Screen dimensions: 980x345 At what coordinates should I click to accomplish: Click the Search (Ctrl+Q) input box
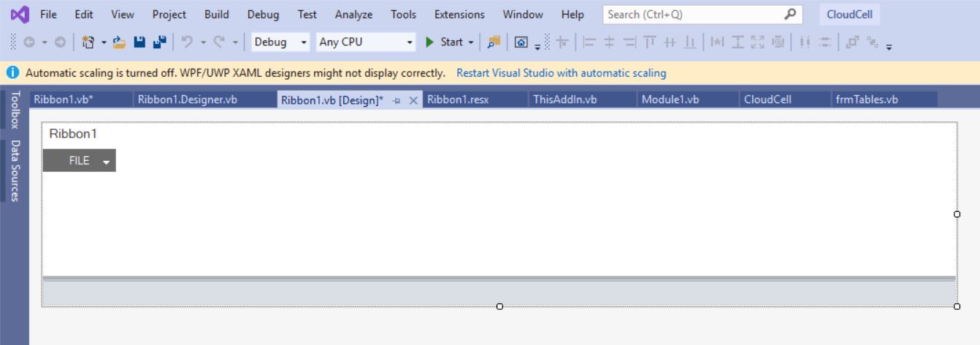pos(694,15)
